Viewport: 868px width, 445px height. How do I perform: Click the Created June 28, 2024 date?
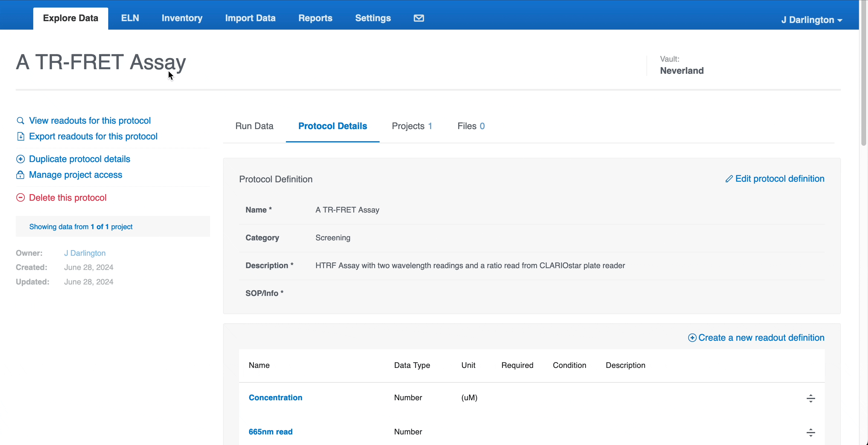(89, 268)
